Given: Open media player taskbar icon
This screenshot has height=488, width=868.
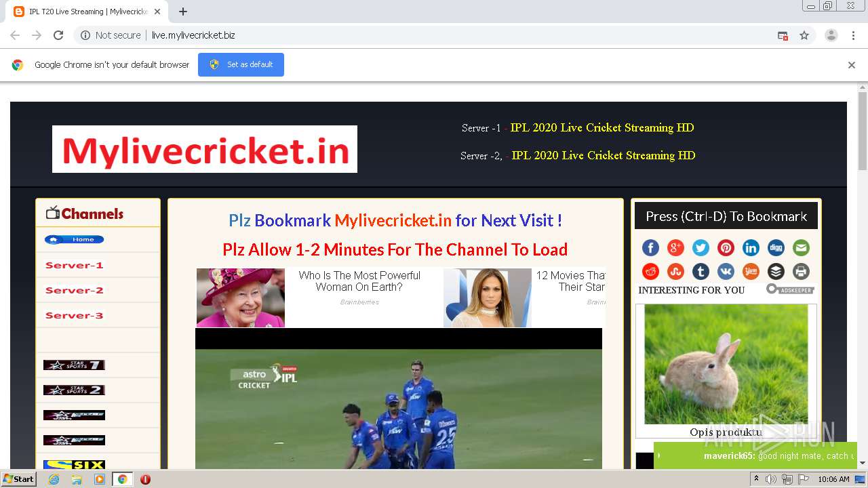Looking at the screenshot, I should (x=100, y=479).
